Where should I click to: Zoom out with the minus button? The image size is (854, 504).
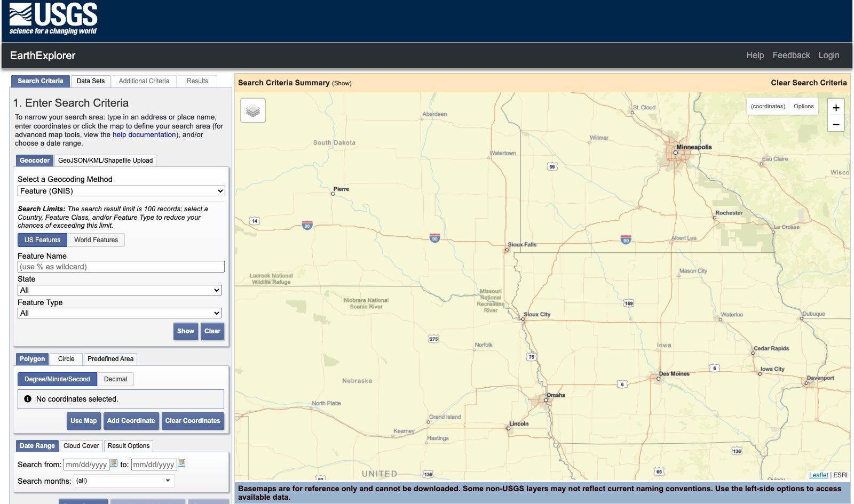tap(836, 124)
